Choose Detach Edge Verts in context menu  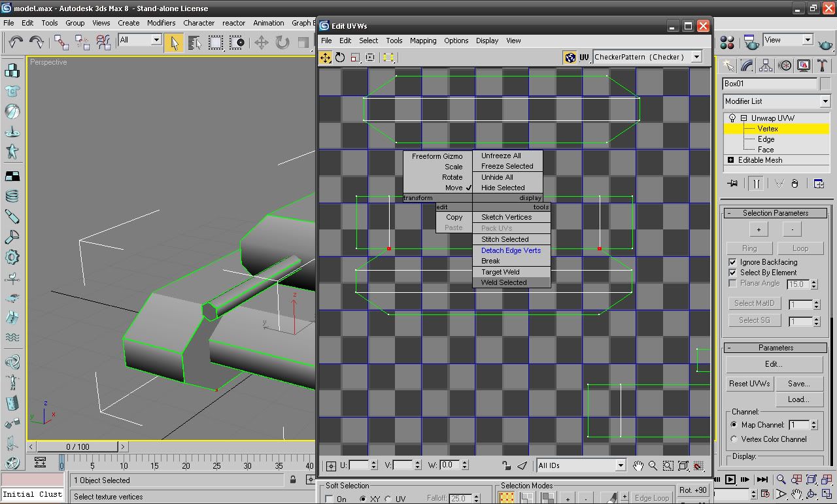click(x=511, y=250)
